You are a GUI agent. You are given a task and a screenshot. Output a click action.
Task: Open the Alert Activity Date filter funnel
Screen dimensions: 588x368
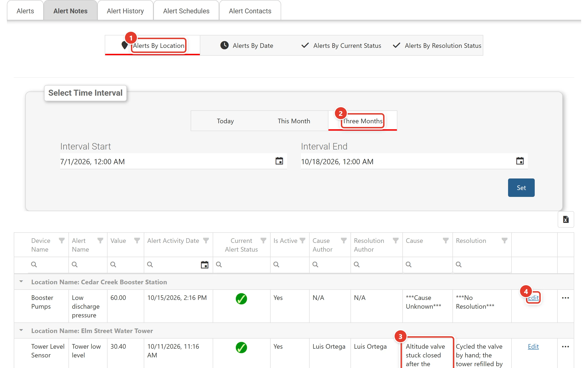(206, 241)
